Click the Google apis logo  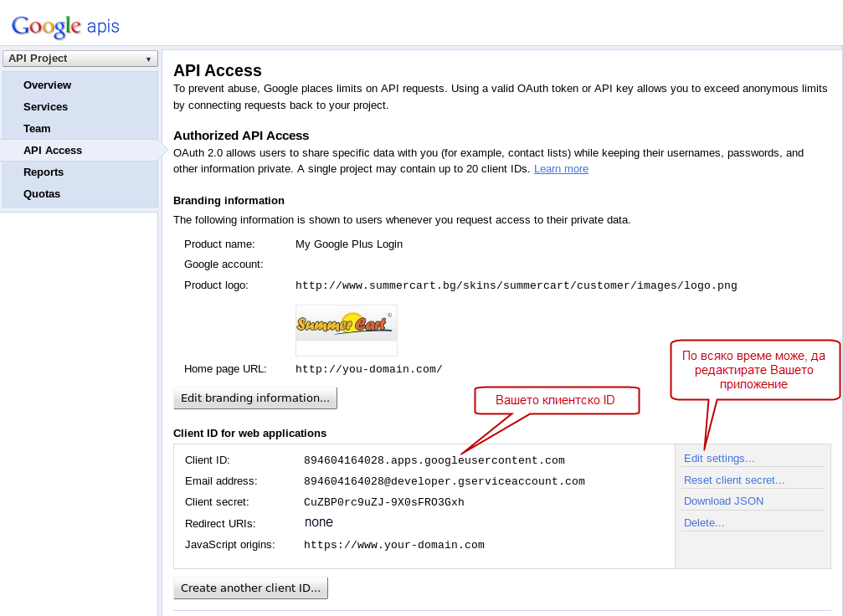point(65,26)
